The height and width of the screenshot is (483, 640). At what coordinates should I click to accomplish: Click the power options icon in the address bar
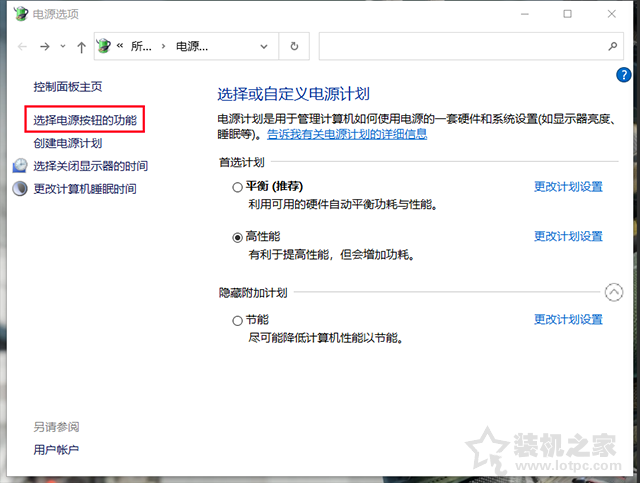point(104,46)
